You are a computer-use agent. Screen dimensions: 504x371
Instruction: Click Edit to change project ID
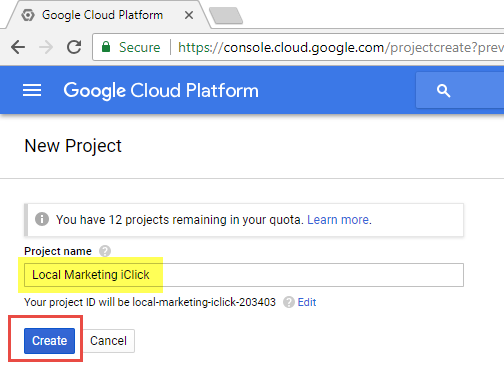pos(307,302)
